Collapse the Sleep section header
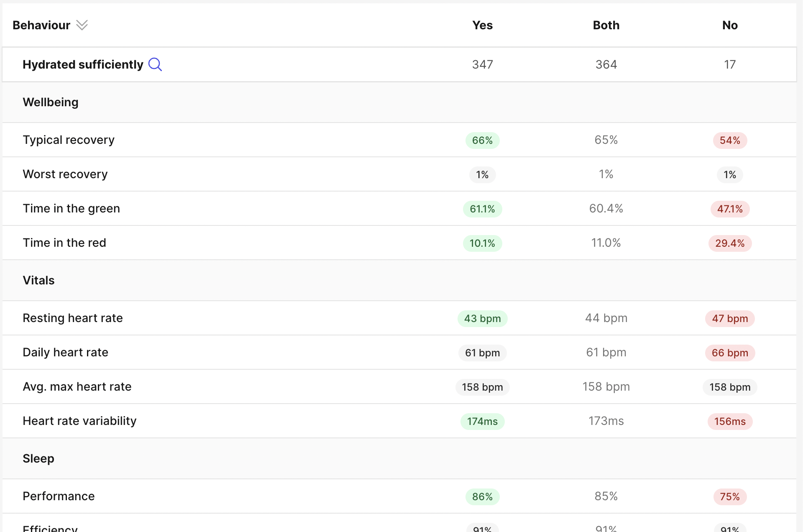The width and height of the screenshot is (803, 532). tap(399, 458)
